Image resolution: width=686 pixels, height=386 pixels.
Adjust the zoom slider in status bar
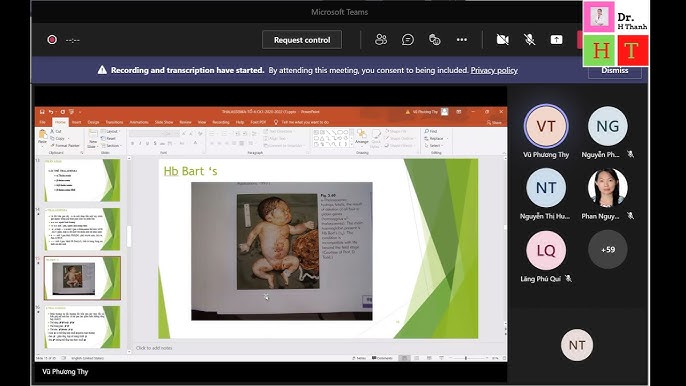coord(466,358)
